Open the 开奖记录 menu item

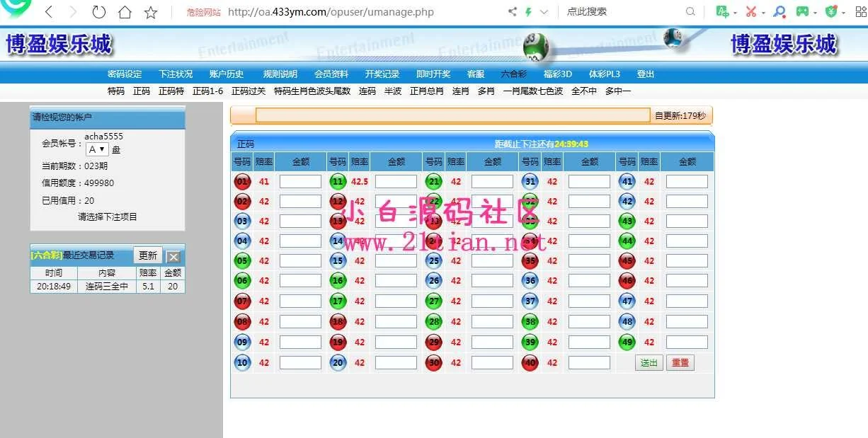(x=382, y=74)
